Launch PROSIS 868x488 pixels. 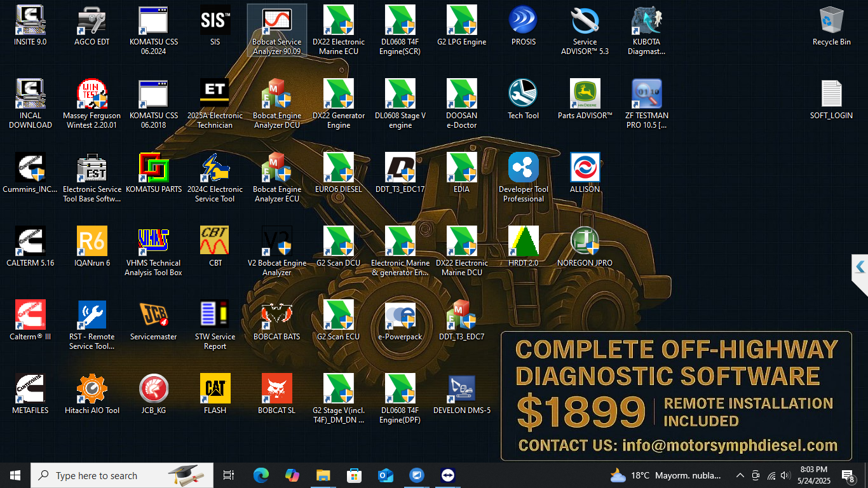pyautogui.click(x=523, y=24)
